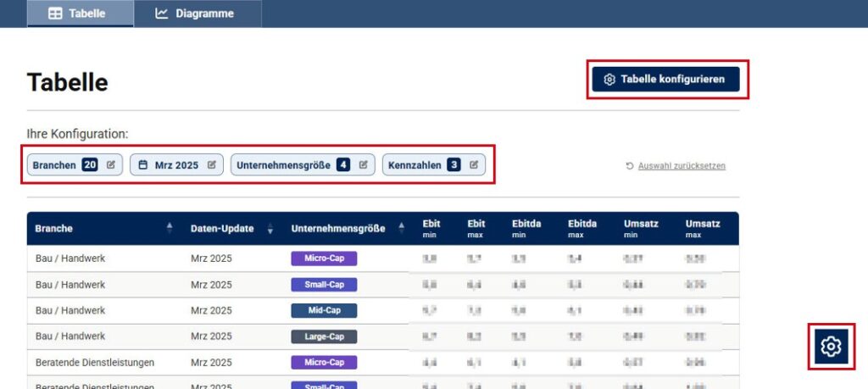The image size is (868, 389).
Task: Edit the Kennzahlen filter chip
Action: click(433, 165)
